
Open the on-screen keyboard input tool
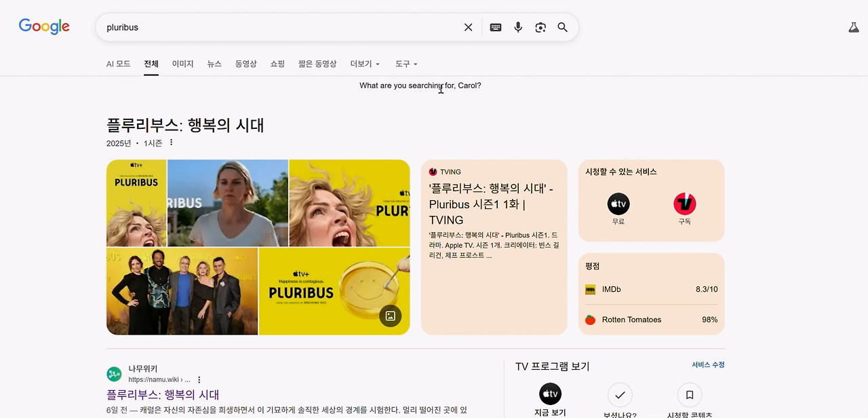pyautogui.click(x=496, y=27)
